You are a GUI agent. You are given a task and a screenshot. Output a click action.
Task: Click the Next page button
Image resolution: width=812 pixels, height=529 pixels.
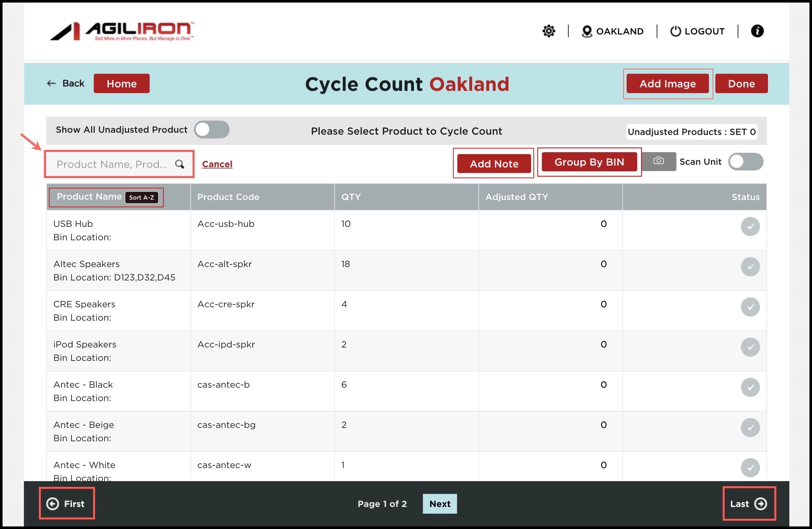tap(439, 503)
